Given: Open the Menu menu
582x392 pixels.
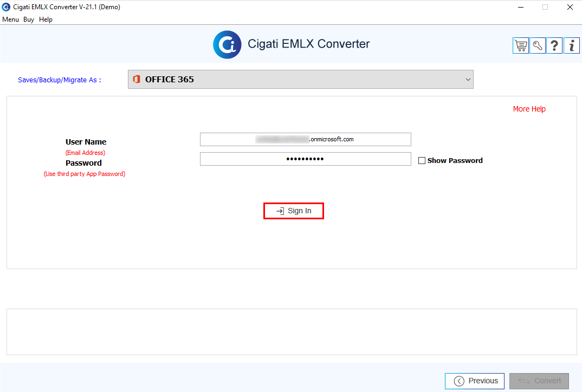Looking at the screenshot, I should pyautogui.click(x=10, y=19).
